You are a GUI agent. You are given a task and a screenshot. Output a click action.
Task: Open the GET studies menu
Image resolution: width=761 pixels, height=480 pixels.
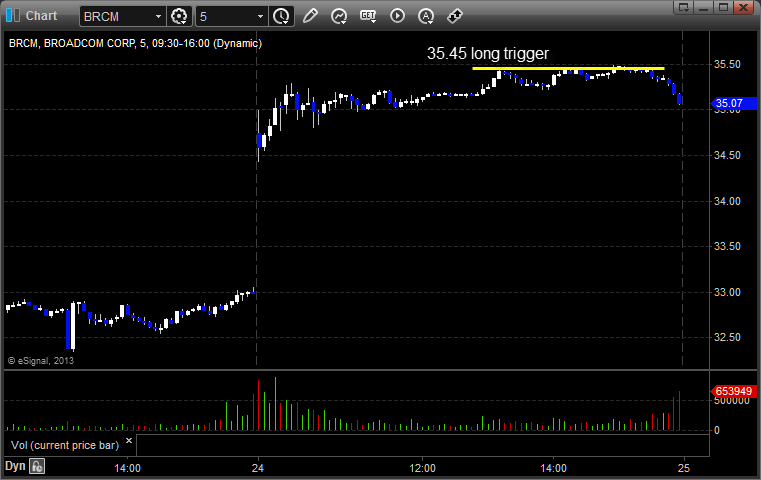(368, 16)
